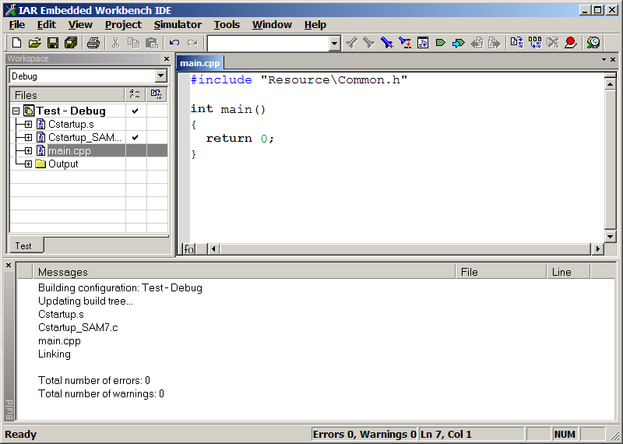Click the Open file folder icon
This screenshot has height=444, width=623.
click(35, 42)
